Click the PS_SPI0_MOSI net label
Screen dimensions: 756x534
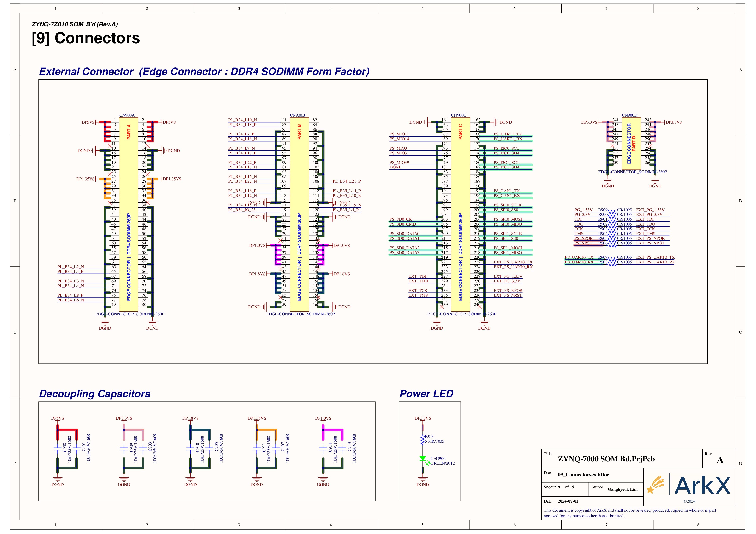(508, 219)
